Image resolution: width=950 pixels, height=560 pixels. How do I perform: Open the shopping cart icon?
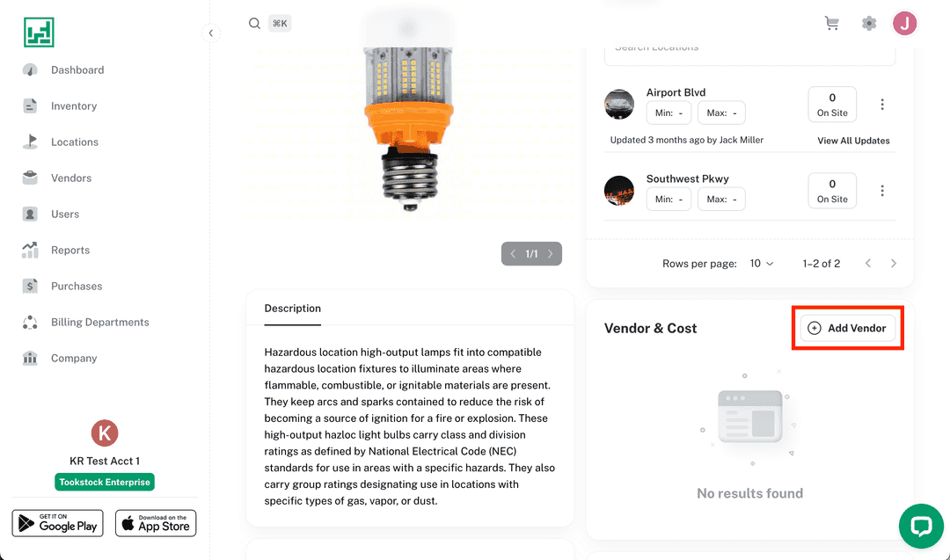(x=831, y=24)
